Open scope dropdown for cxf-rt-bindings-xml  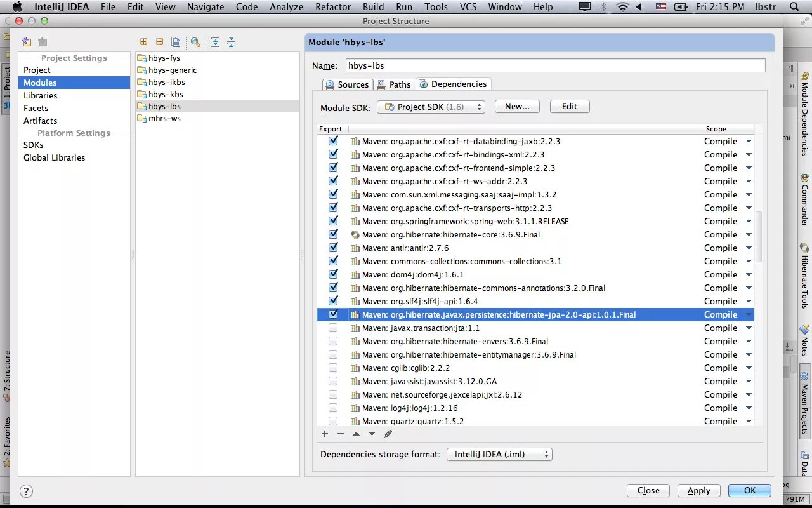click(x=749, y=155)
